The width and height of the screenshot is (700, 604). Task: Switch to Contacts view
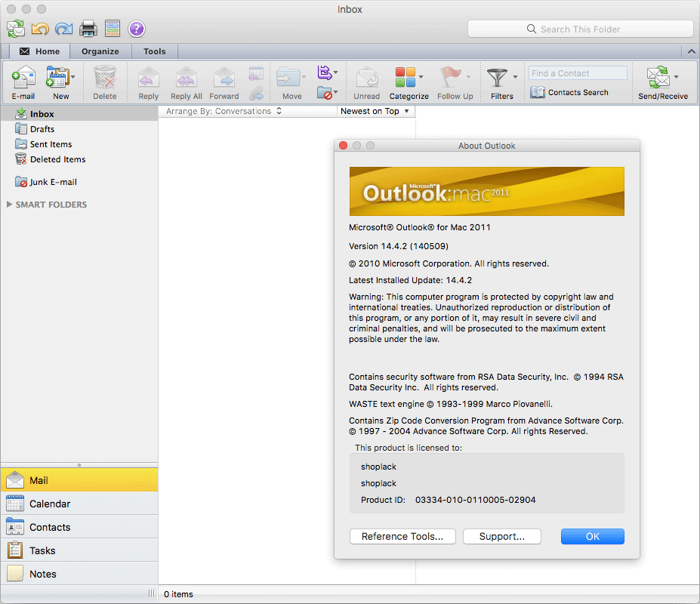coord(79,527)
